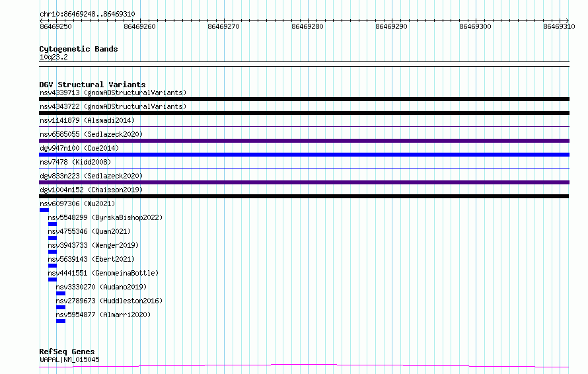Select nsv4755346 (Quan2021) label
The width and height of the screenshot is (588, 374).
click(x=89, y=231)
